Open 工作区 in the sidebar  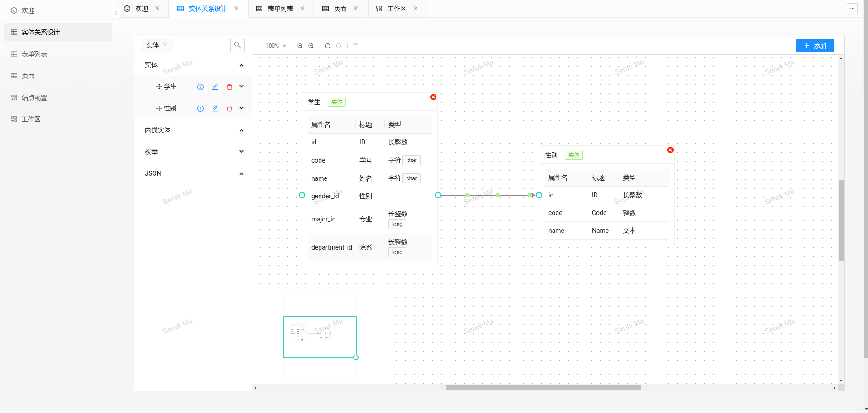58,119
